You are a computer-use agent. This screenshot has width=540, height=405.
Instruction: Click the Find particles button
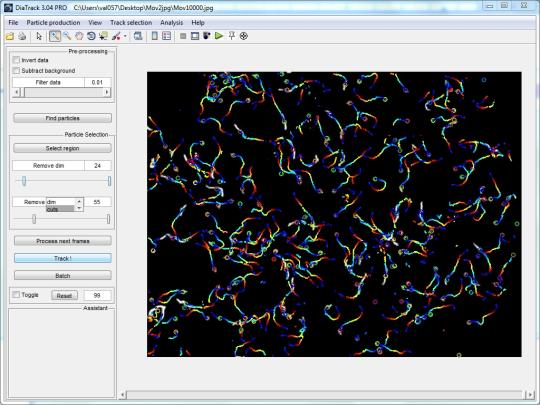(x=62, y=118)
